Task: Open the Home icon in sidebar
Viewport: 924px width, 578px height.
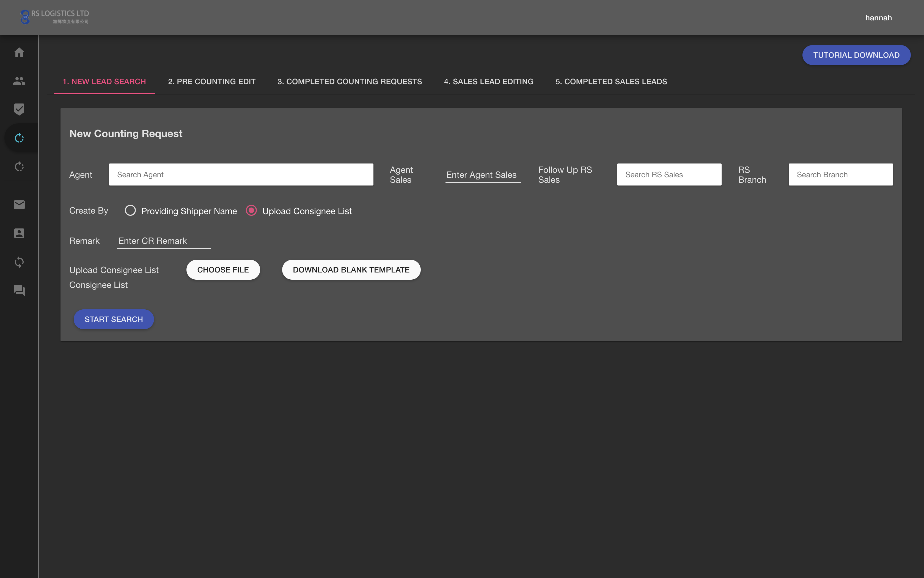Action: tap(19, 52)
